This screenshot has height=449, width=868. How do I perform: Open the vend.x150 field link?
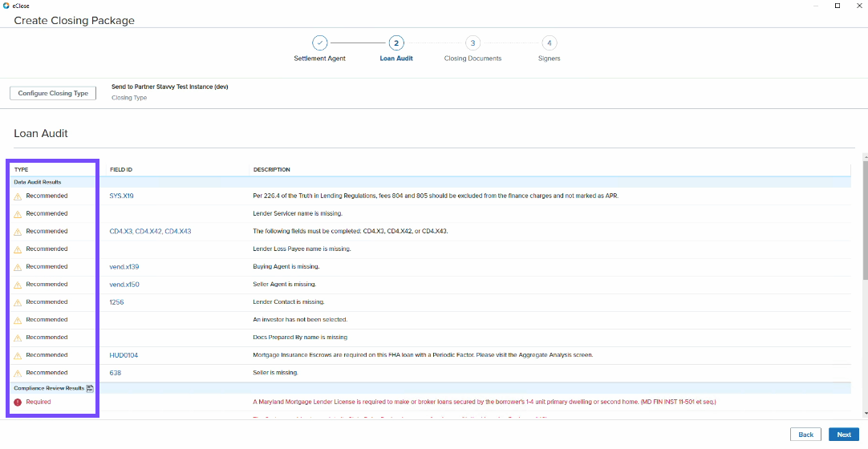[124, 284]
